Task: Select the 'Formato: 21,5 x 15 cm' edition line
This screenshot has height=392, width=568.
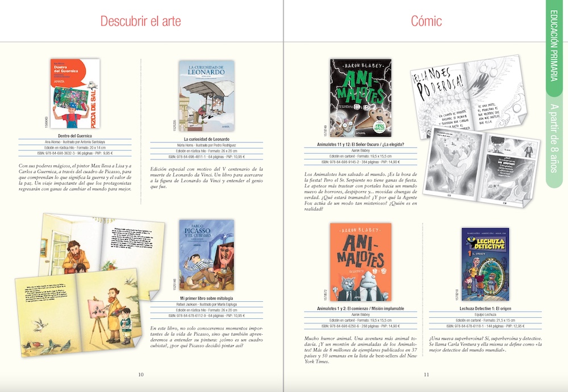Action: click(486, 321)
